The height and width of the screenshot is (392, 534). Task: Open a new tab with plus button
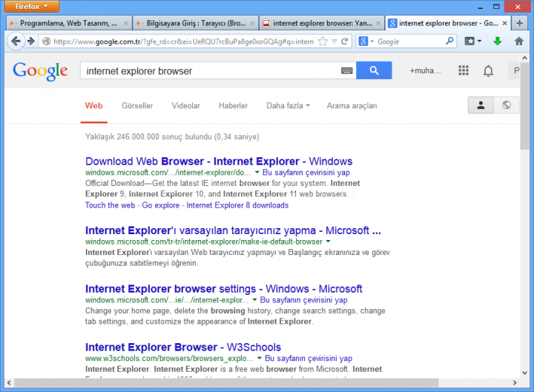click(x=519, y=23)
